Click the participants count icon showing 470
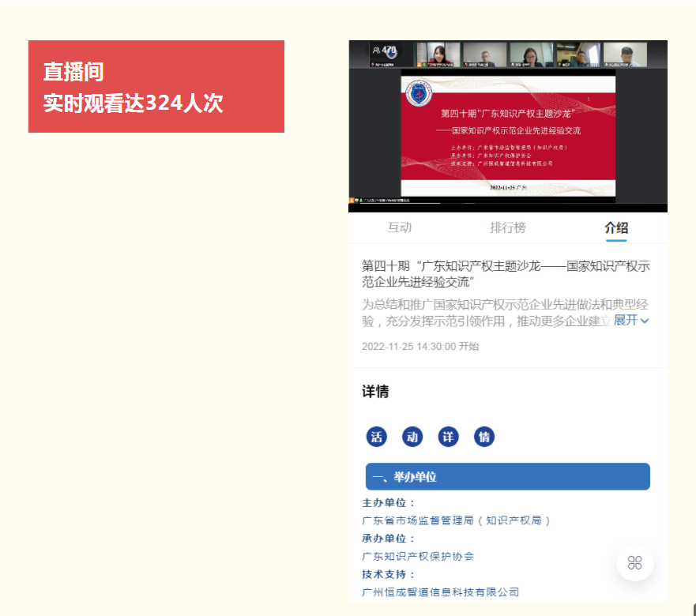This screenshot has width=696, height=616. [x=384, y=51]
